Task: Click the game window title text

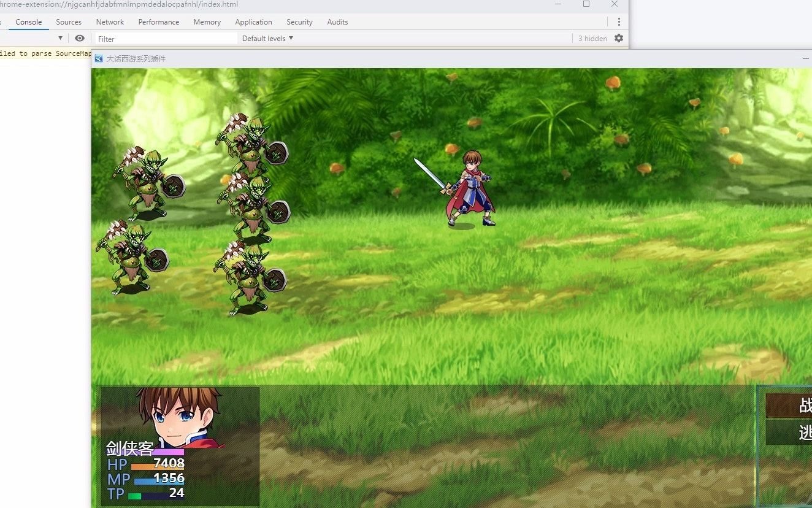Action: pos(136,58)
